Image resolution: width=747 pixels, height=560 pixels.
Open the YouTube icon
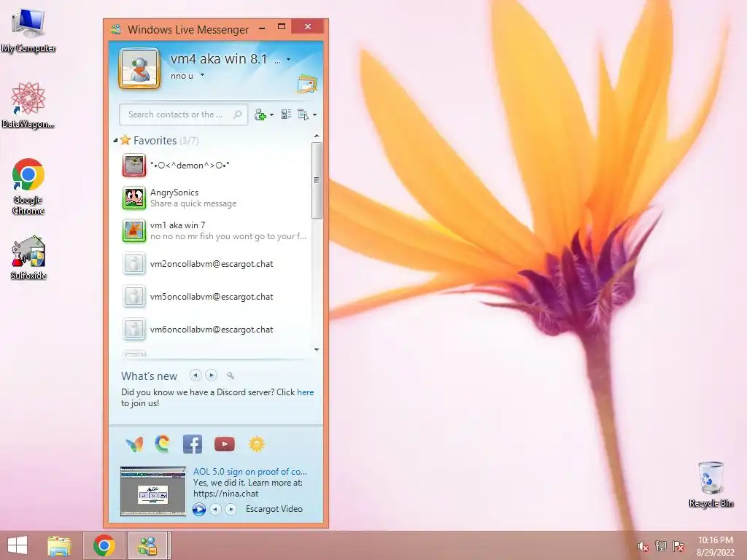(x=225, y=444)
